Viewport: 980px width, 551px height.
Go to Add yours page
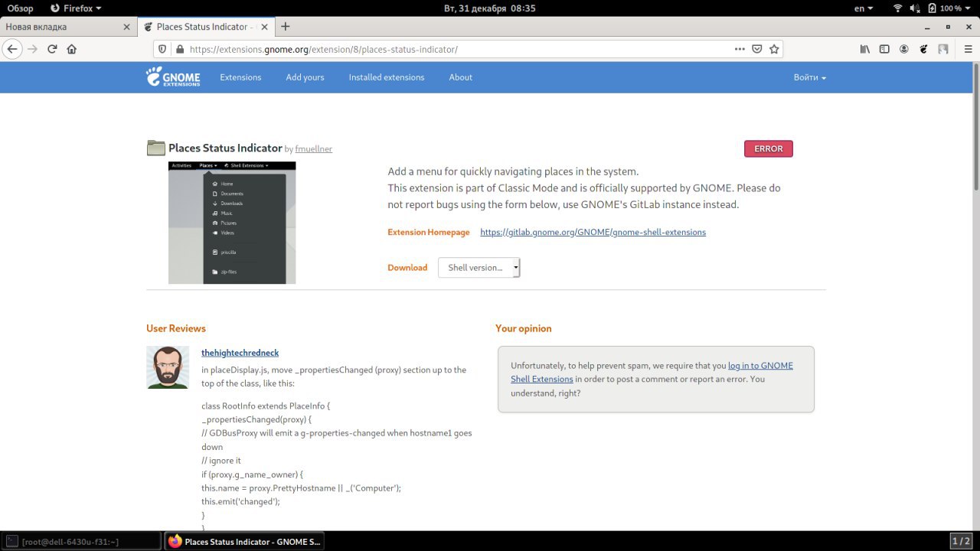click(x=305, y=77)
